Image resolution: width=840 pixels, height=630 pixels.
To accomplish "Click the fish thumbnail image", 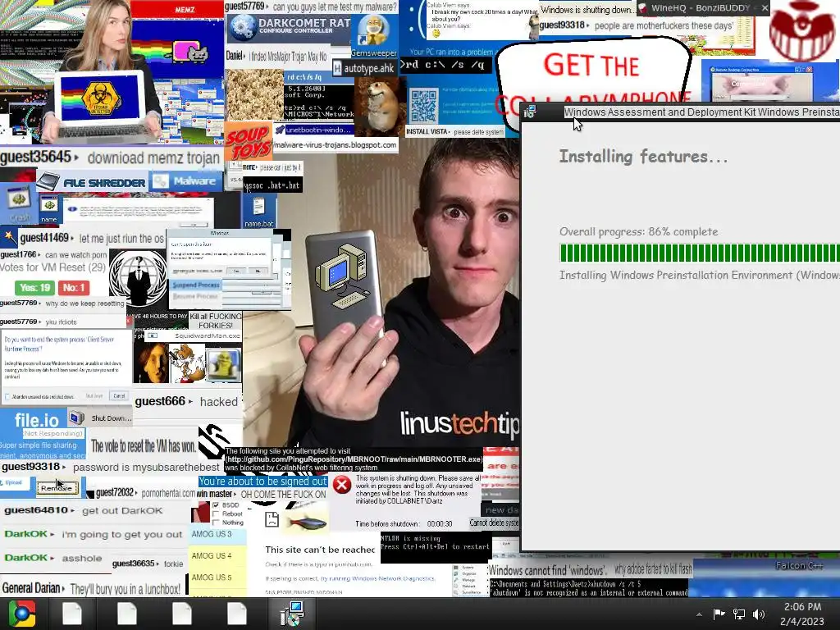I will (x=305, y=521).
